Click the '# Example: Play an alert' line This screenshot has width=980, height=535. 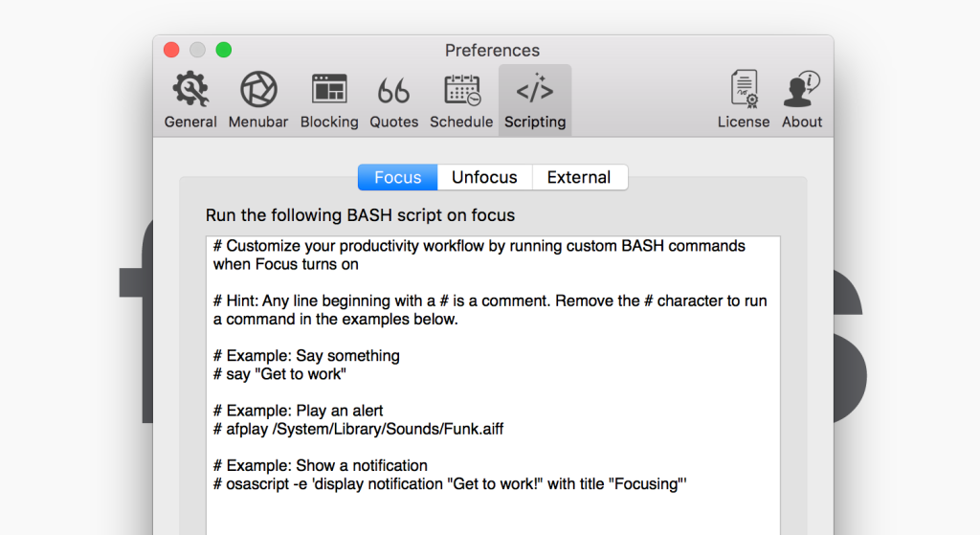[x=299, y=412]
